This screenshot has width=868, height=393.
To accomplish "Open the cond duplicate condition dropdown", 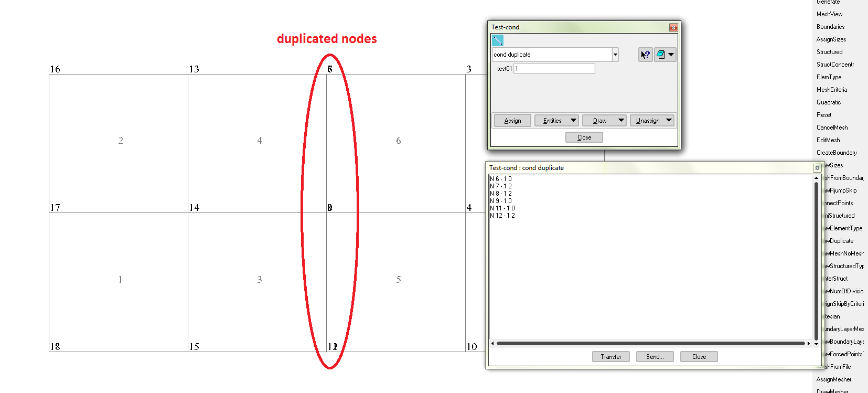I will [615, 55].
